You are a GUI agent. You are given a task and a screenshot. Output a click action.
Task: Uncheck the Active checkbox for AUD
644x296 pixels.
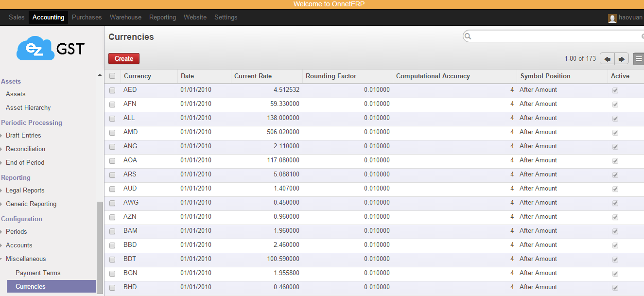point(615,189)
